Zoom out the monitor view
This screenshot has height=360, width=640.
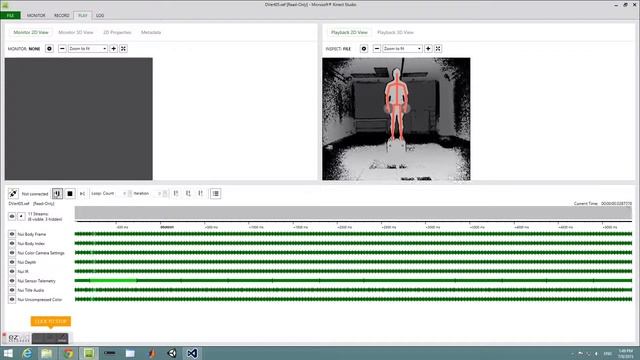click(62, 49)
